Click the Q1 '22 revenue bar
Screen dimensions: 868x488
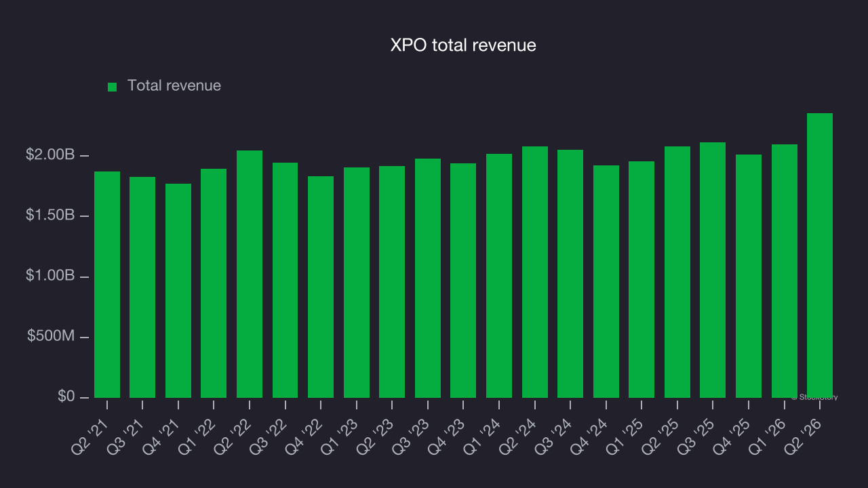tap(214, 283)
